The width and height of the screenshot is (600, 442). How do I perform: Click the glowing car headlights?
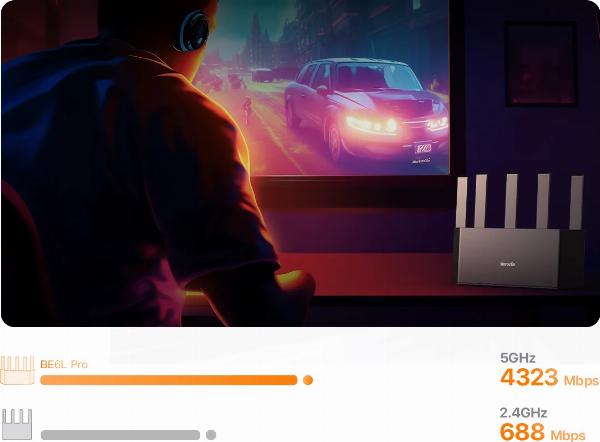pyautogui.click(x=371, y=125)
